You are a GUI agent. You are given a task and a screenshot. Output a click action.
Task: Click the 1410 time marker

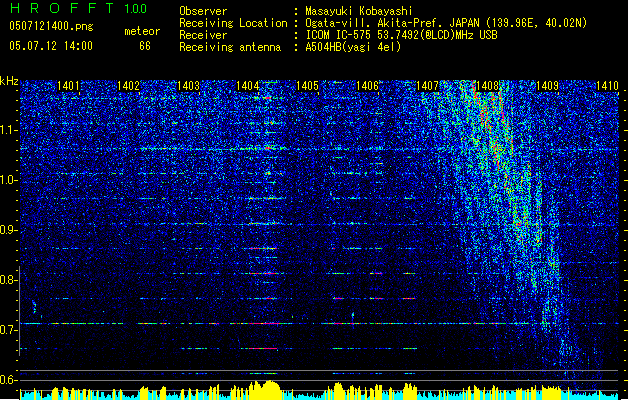pyautogui.click(x=607, y=86)
